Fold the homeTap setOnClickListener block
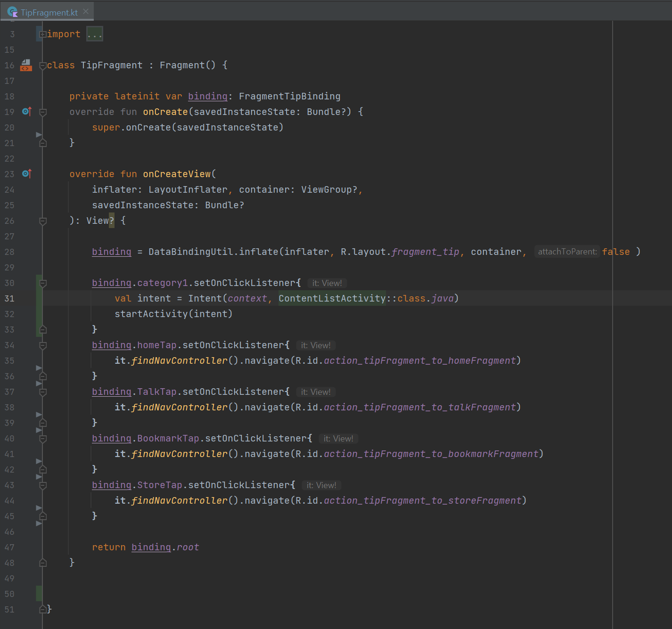The image size is (672, 629). coord(43,345)
